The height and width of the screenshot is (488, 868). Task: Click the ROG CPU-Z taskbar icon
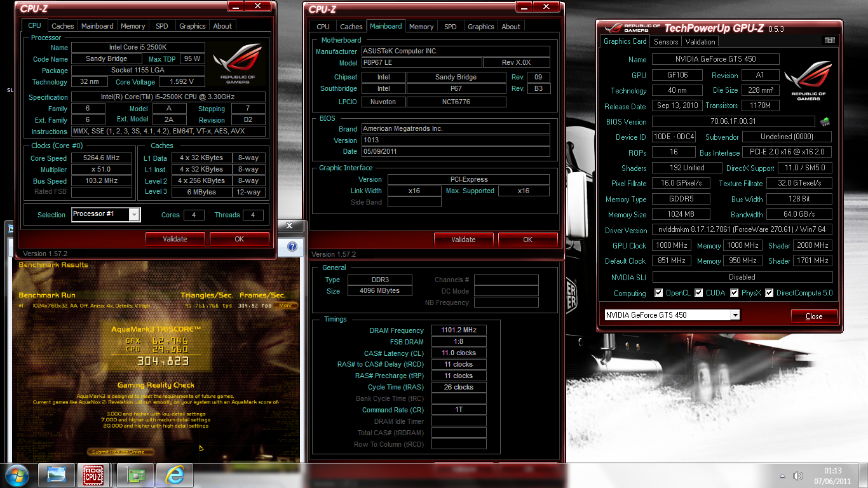[93, 475]
